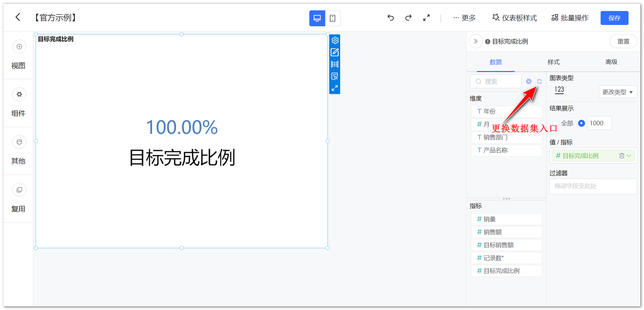Screen dimensions: 644x310
Task: Click the 保存 button
Action: (614, 18)
